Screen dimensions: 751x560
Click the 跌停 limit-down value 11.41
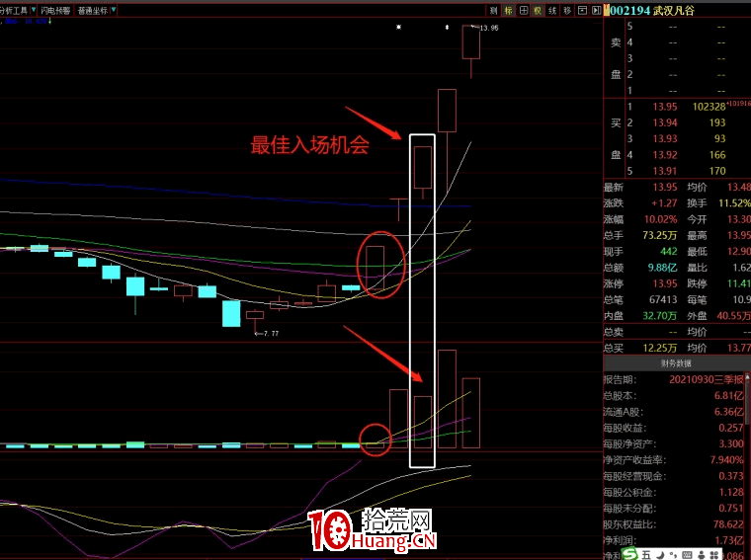739,283
